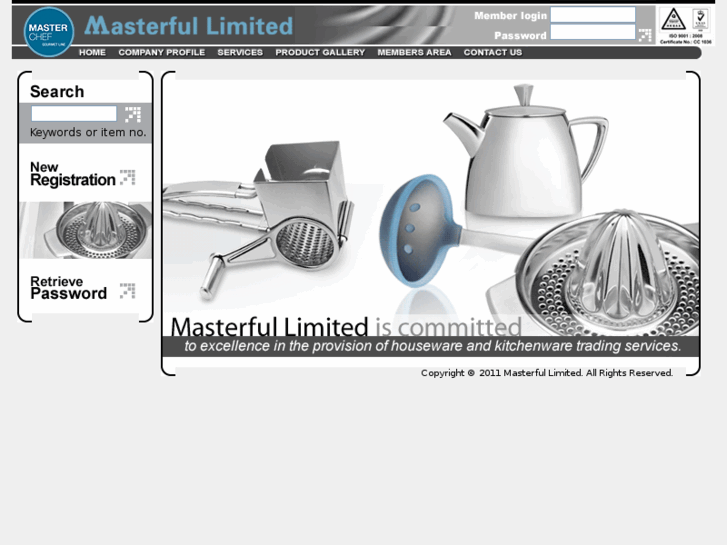Screen dimensions: 727x545
Task: Click the certificate badge at top right
Action: 701,19
